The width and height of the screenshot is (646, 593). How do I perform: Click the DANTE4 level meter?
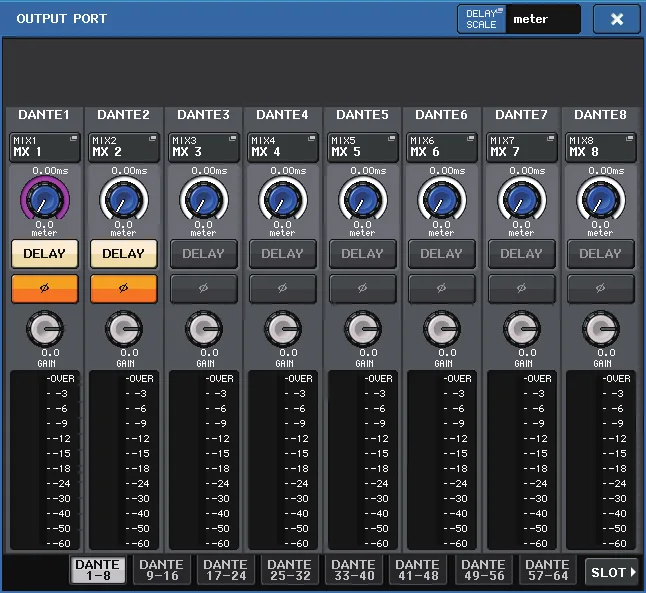point(283,460)
